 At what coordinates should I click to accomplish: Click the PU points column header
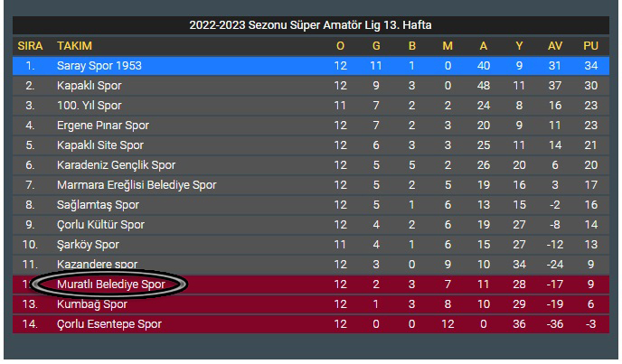point(590,46)
